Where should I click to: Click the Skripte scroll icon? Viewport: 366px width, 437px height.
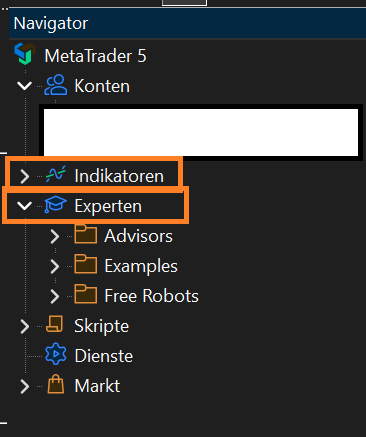pos(55,324)
